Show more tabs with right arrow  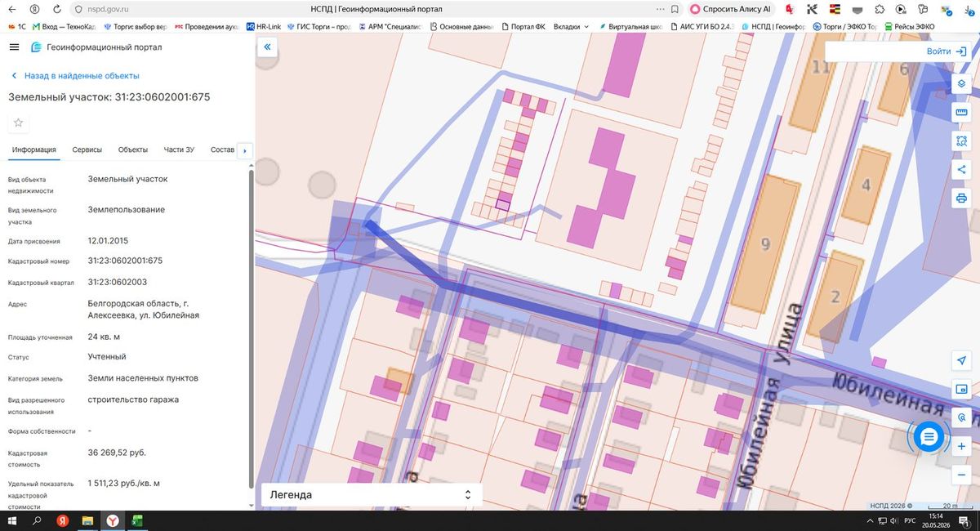coord(244,150)
